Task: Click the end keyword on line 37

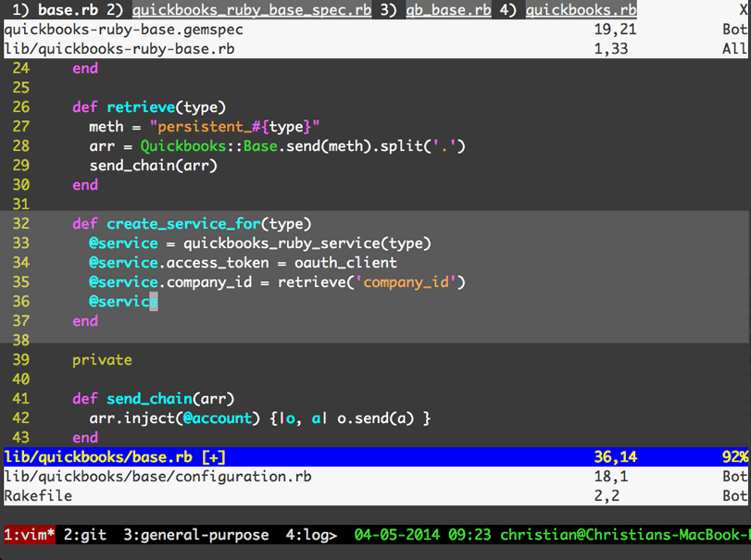Action: coord(85,321)
